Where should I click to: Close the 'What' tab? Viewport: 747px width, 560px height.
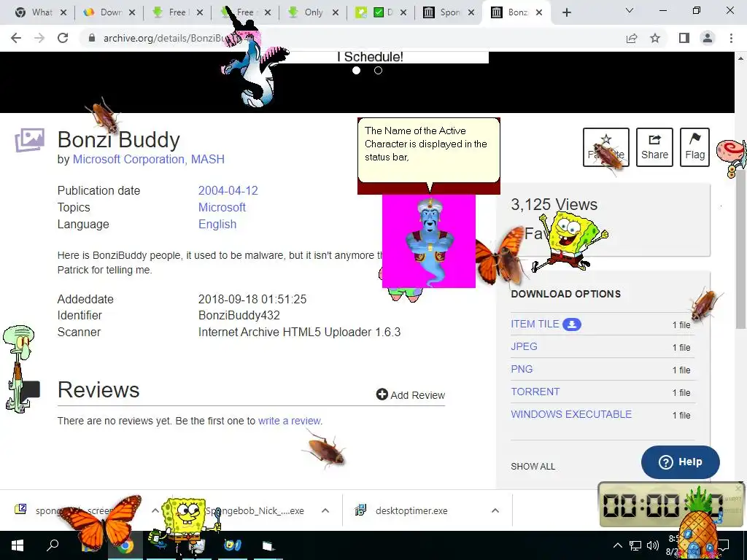click(x=63, y=12)
